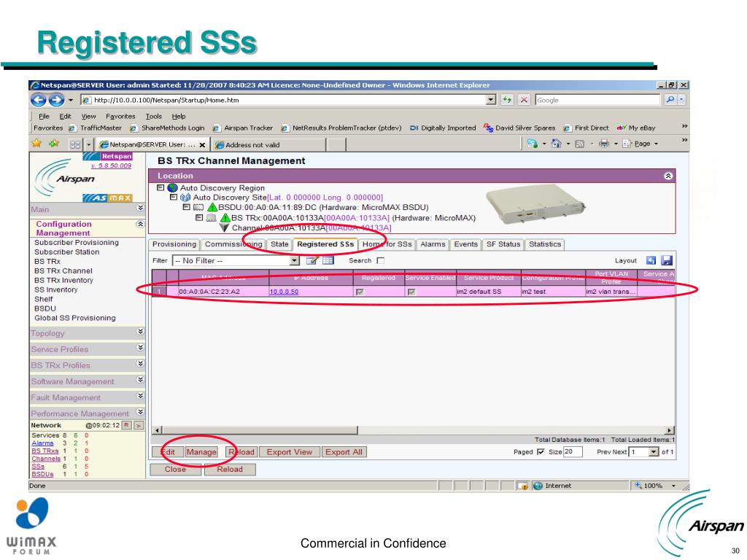
Task: Toggle the Search checkbox
Action: (x=380, y=260)
